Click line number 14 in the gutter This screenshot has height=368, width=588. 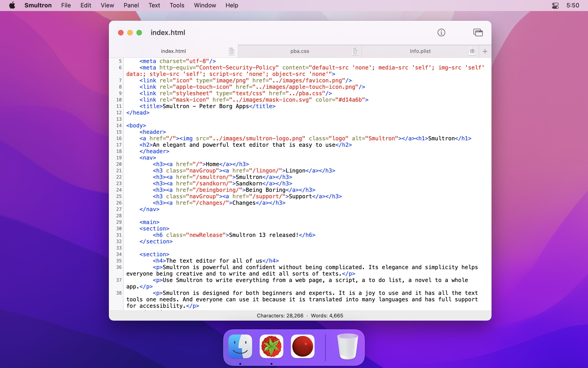pos(119,126)
